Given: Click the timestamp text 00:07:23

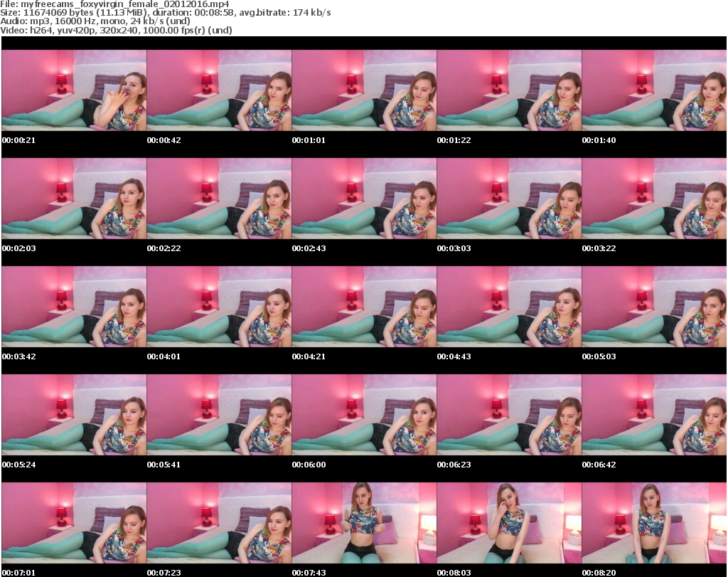Looking at the screenshot, I should [164, 573].
